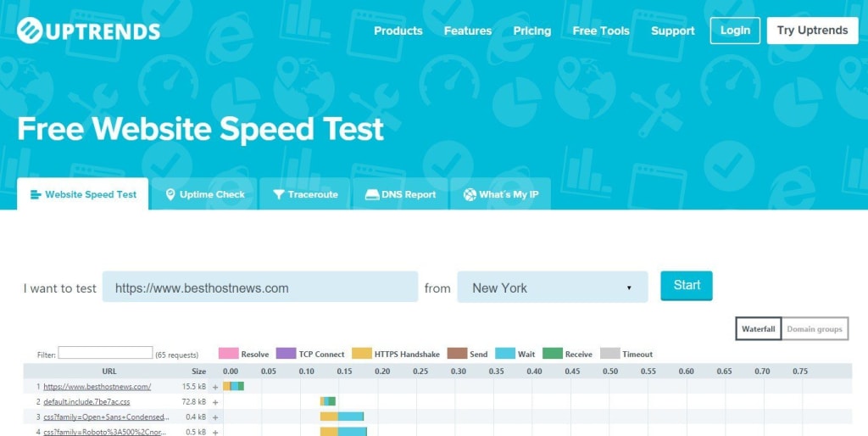Viewport: 868px width, 436px height.
Task: Click the 15.5 kB size value
Action: click(194, 387)
